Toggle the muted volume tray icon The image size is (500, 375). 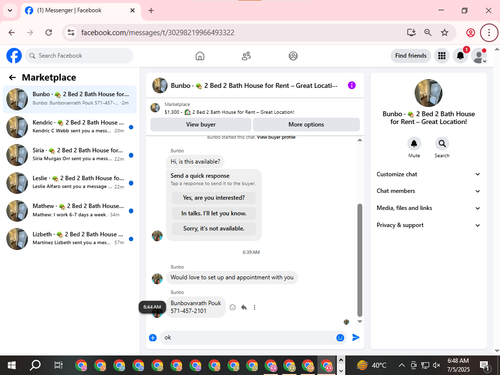tap(436, 365)
